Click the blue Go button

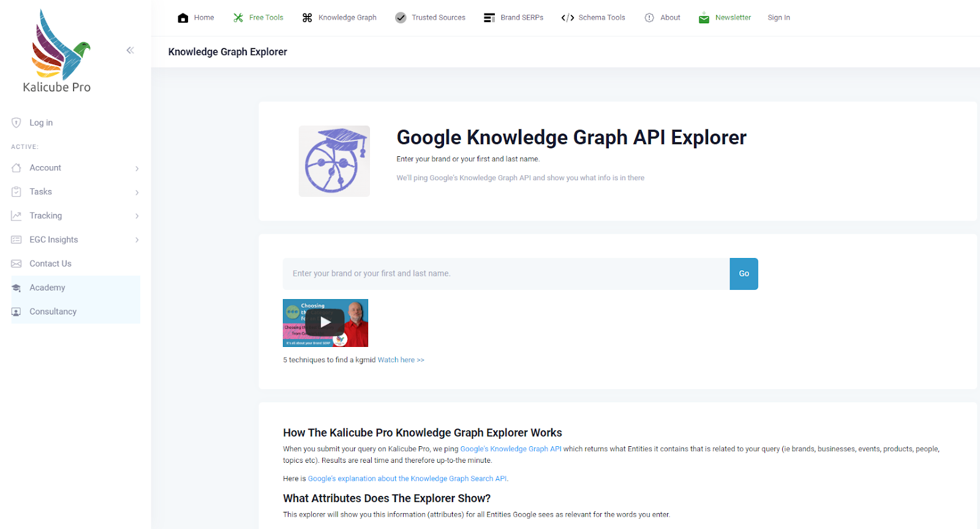(x=744, y=274)
